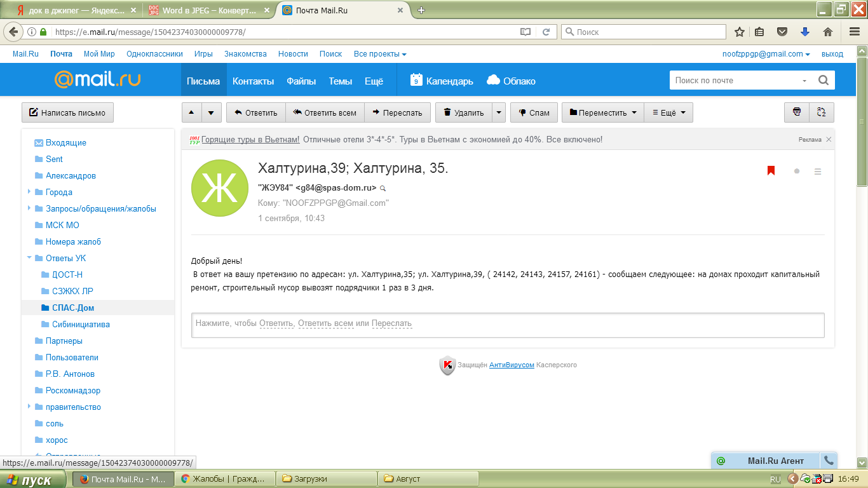Expand the Города folder
The image size is (868, 488).
tap(29, 192)
